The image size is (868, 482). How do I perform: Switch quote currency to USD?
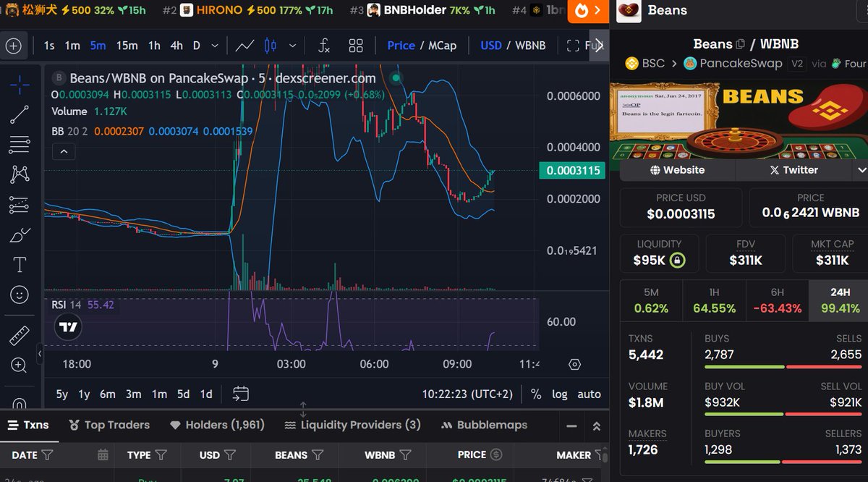click(491, 46)
